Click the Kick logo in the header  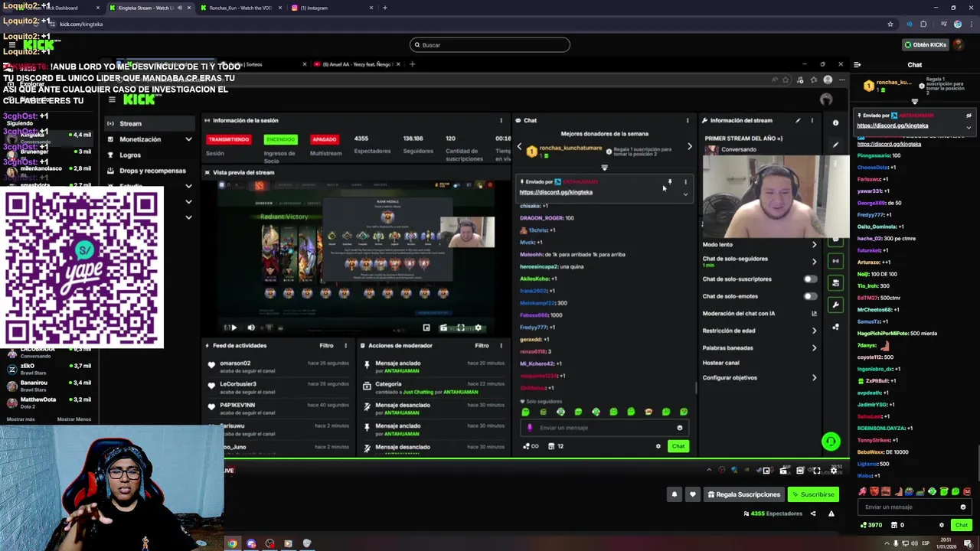[x=38, y=45]
